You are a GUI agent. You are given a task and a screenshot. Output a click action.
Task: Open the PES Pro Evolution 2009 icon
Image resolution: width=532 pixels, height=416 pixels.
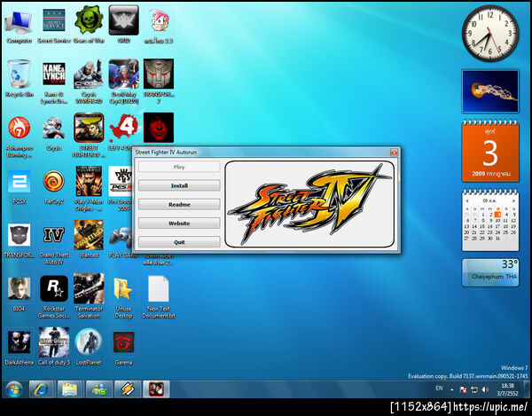[120, 188]
